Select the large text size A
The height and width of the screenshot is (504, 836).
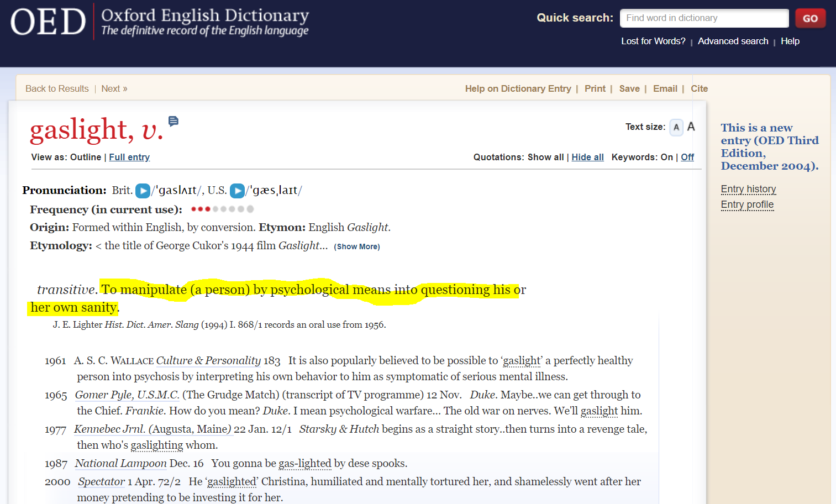click(691, 127)
